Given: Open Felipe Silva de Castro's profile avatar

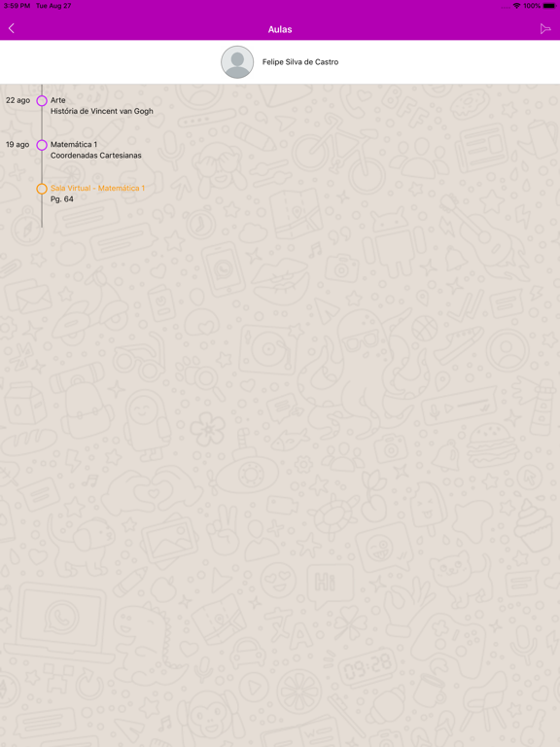Looking at the screenshot, I should click(x=237, y=62).
